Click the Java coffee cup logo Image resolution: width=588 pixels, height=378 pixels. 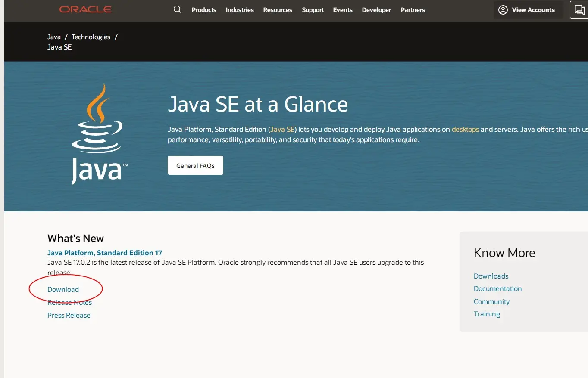100,134
